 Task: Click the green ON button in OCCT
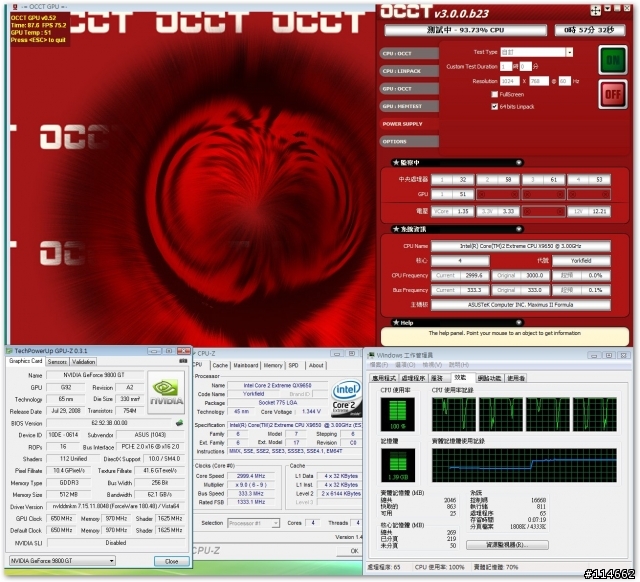pos(613,60)
